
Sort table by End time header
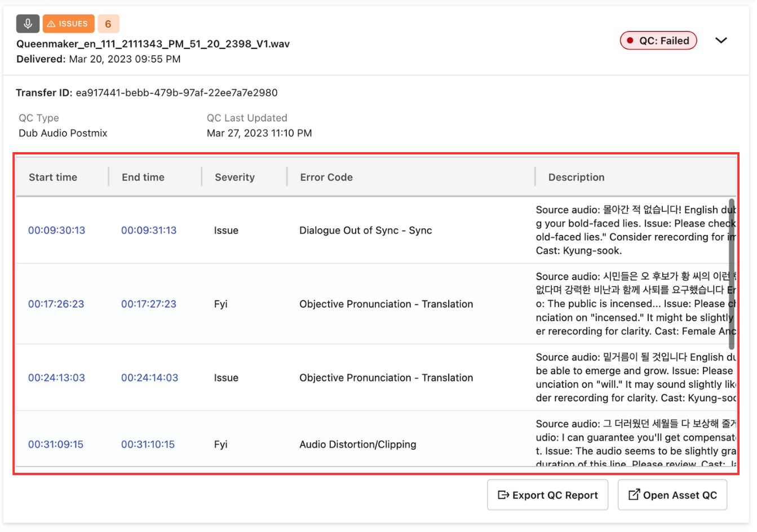click(x=143, y=177)
